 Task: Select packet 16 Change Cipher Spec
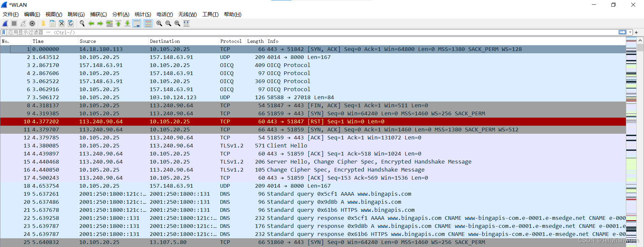pos(313,170)
